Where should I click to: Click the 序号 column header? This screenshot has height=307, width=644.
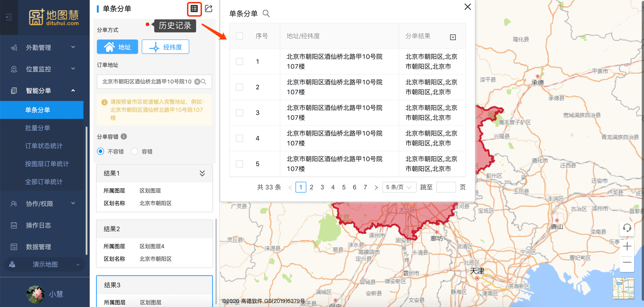262,36
